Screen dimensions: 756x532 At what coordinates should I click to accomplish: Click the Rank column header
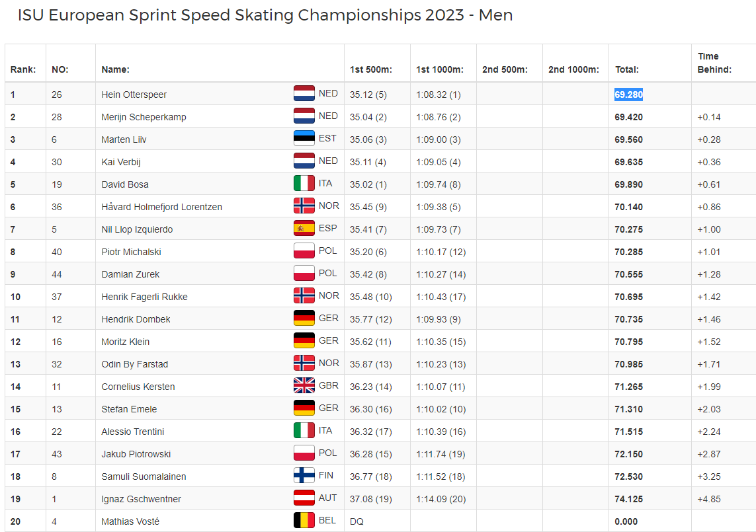pos(22,69)
